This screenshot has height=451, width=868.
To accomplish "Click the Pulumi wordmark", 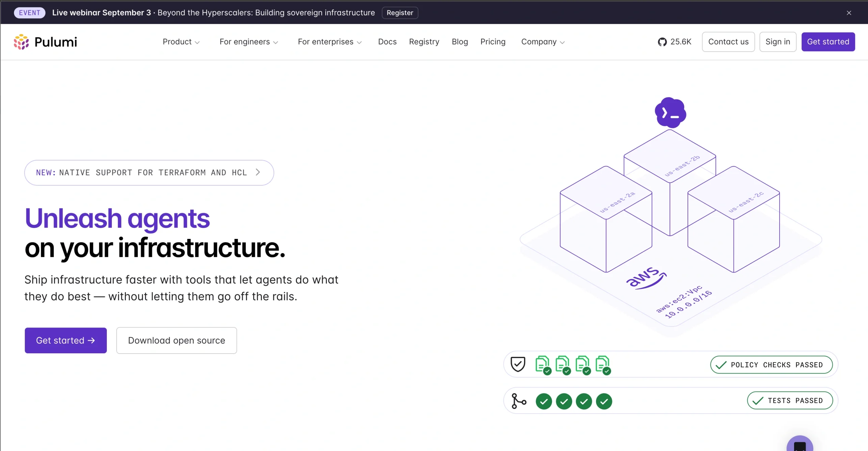I will pos(56,42).
